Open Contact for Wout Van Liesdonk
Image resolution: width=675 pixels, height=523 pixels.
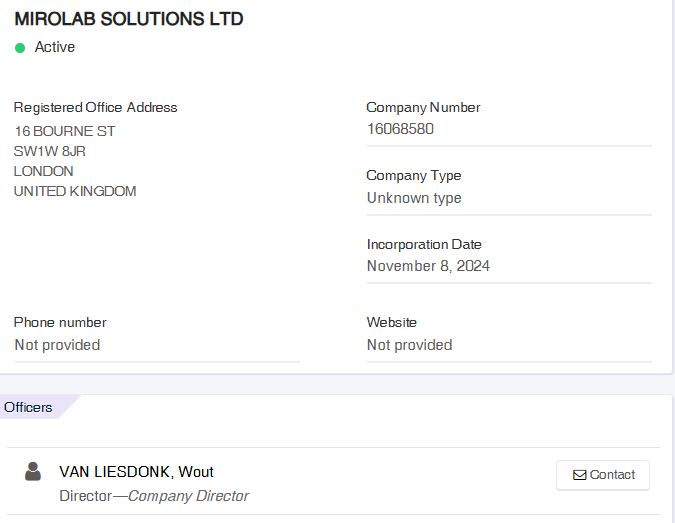603,475
